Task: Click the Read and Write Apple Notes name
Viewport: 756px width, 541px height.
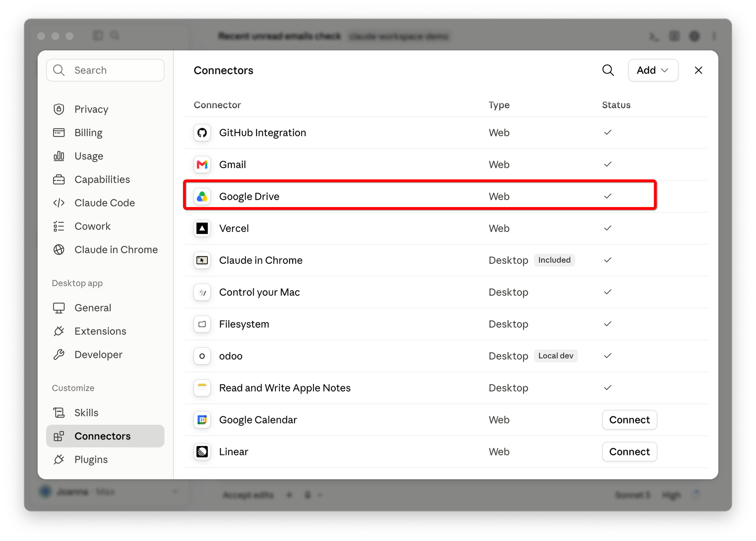Action: click(x=285, y=388)
